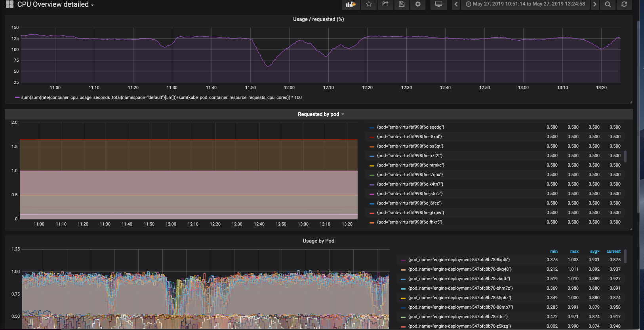Viewport: 644px width, 330px height.
Task: Save the dashboard with disk icon
Action: 402,4
